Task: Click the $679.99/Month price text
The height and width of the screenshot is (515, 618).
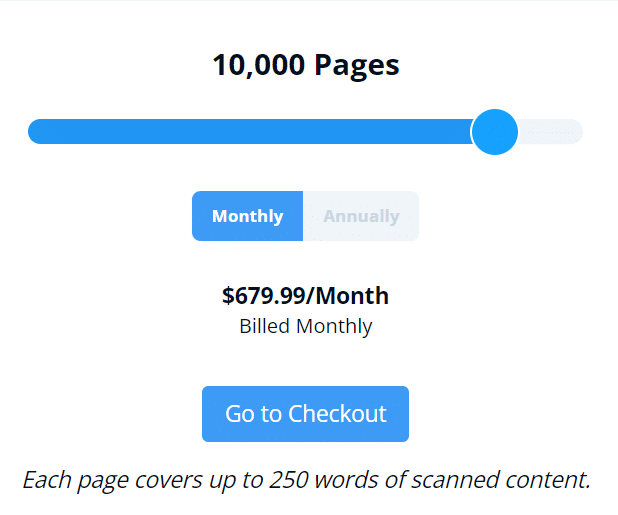Action: tap(305, 296)
